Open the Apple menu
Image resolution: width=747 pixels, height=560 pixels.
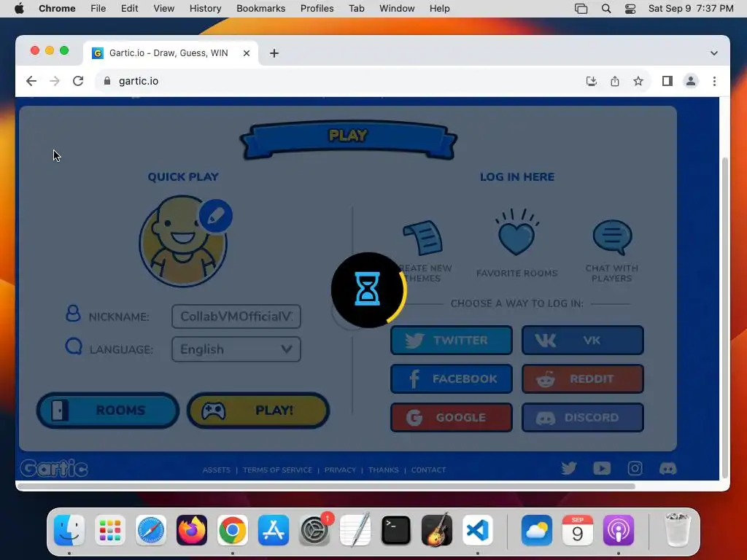click(19, 9)
